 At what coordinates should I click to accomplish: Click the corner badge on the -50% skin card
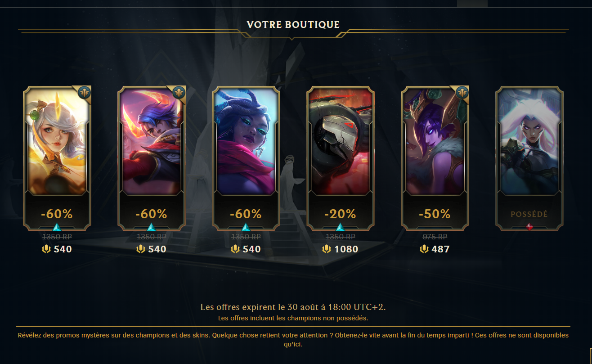(x=462, y=93)
